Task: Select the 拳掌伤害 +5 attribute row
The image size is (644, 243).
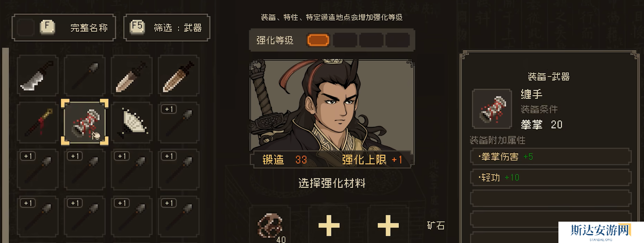Action: click(551, 157)
